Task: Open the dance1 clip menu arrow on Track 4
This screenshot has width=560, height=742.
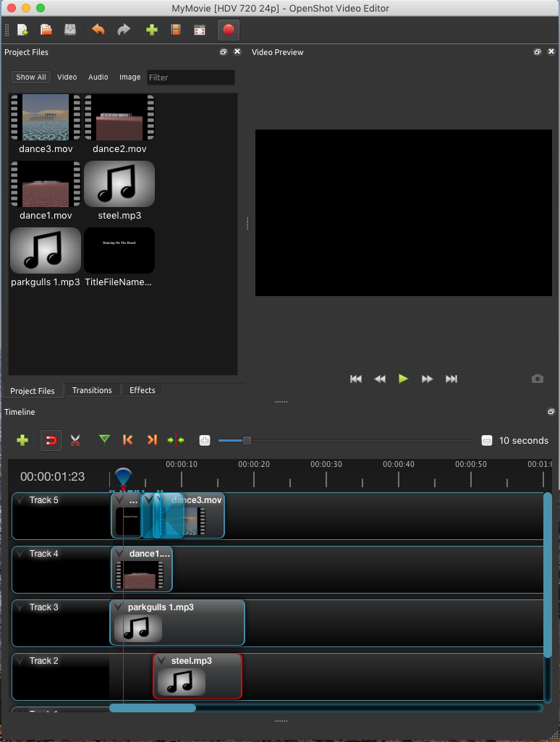Action: (x=119, y=553)
